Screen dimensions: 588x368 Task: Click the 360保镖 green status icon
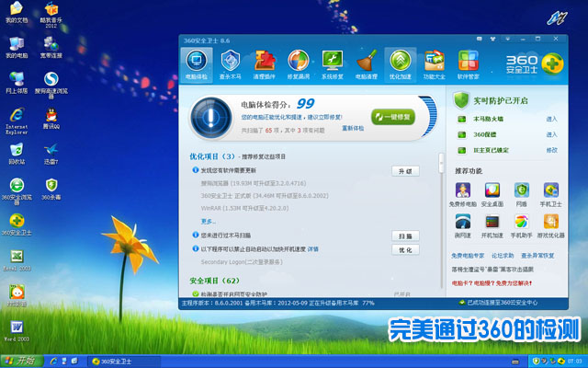click(461, 134)
